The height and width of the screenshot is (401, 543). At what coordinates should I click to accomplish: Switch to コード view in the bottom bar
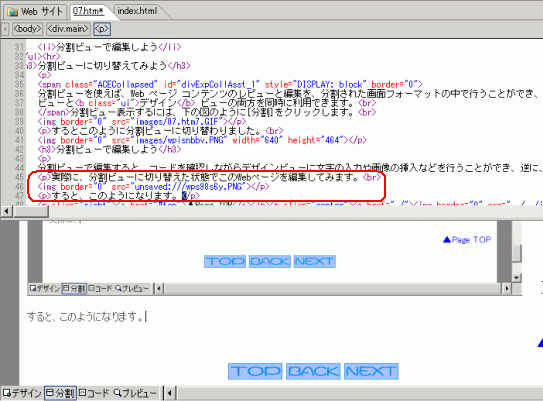(94, 393)
